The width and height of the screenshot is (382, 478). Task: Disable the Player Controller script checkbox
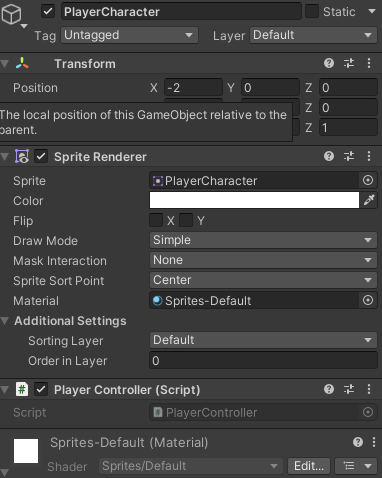41,389
